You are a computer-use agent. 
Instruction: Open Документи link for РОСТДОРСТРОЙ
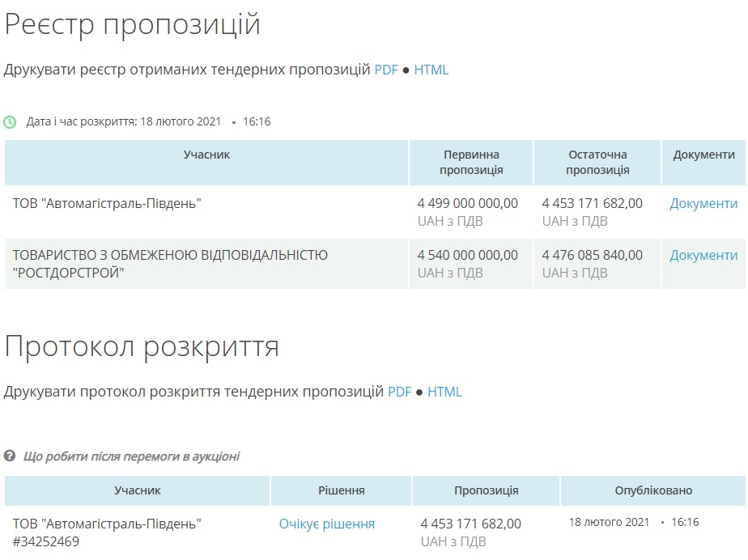tap(703, 255)
